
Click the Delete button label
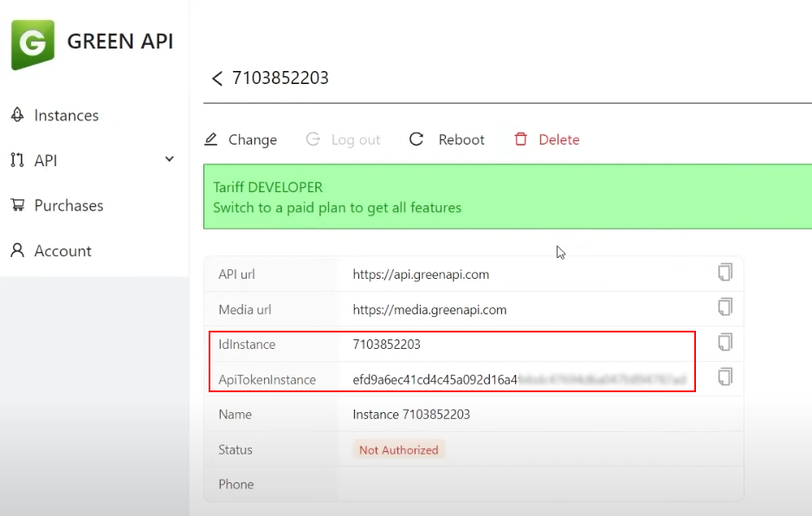558,139
